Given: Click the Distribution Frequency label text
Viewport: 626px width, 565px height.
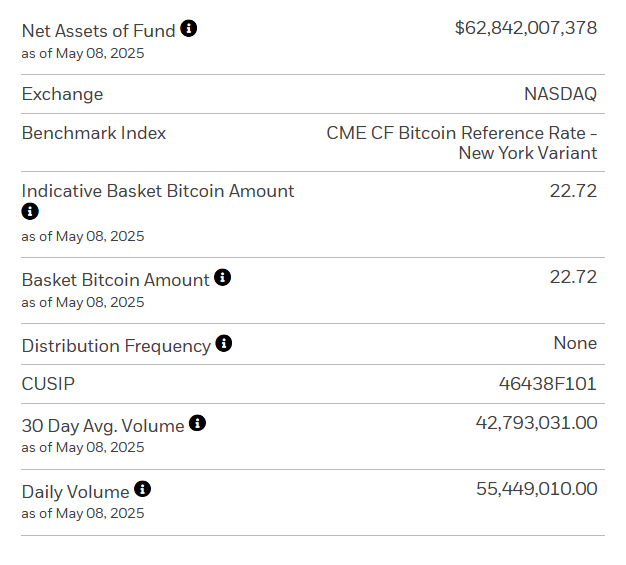Looking at the screenshot, I should click(x=116, y=346).
